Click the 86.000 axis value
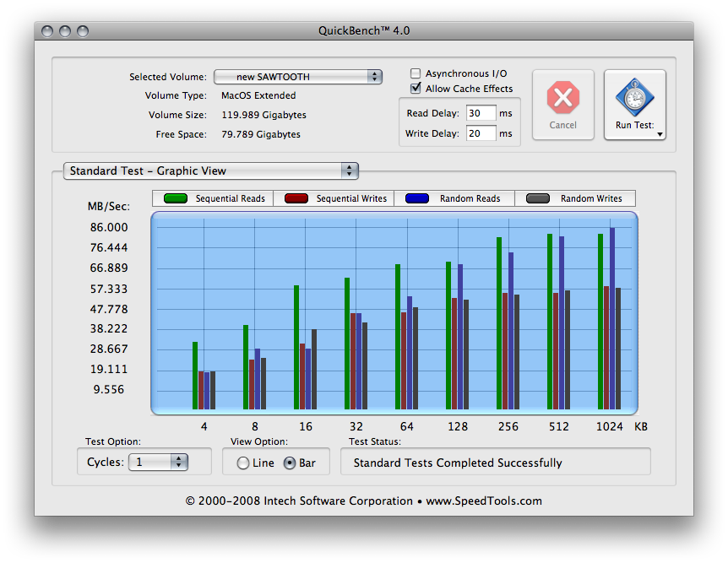This screenshot has height=563, width=728. (x=109, y=227)
